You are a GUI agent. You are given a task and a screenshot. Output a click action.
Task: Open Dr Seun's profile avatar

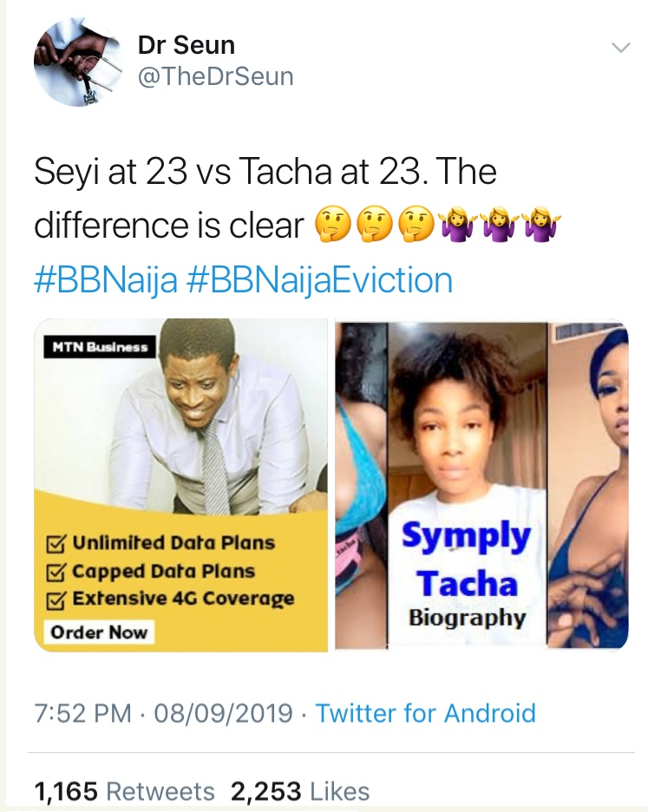69,64
